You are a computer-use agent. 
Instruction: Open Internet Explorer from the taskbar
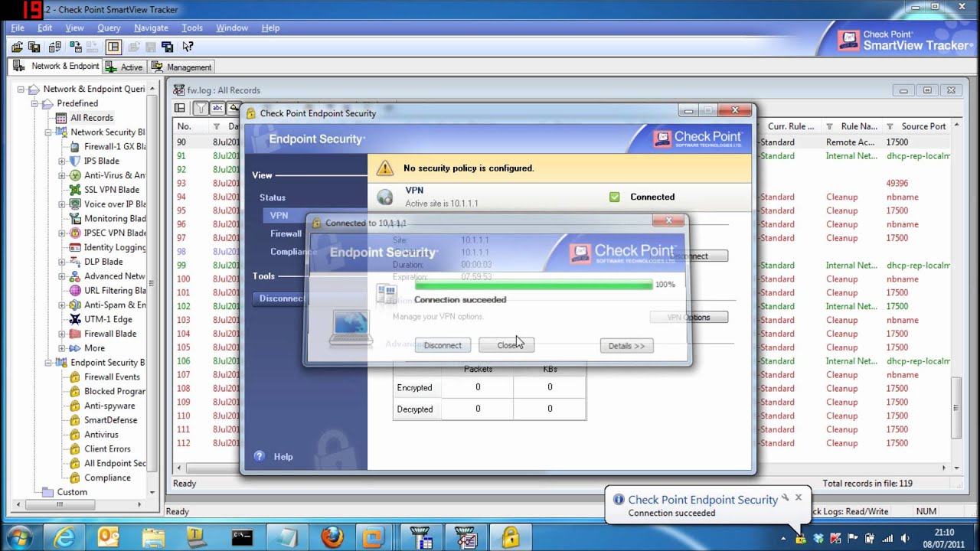(x=64, y=536)
